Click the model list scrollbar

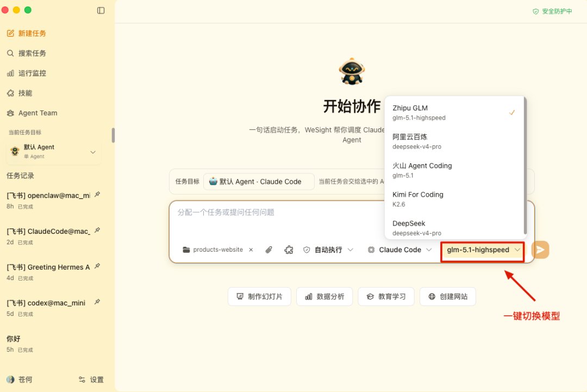point(525,166)
